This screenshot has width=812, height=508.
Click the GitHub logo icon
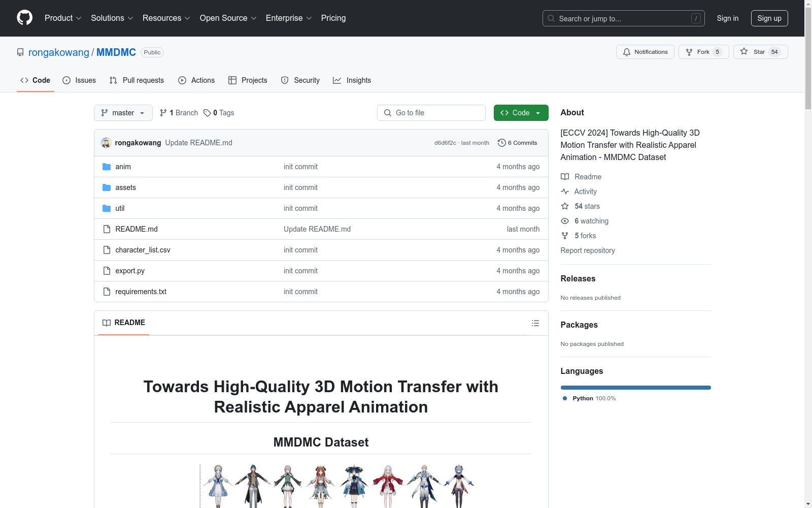tap(24, 18)
